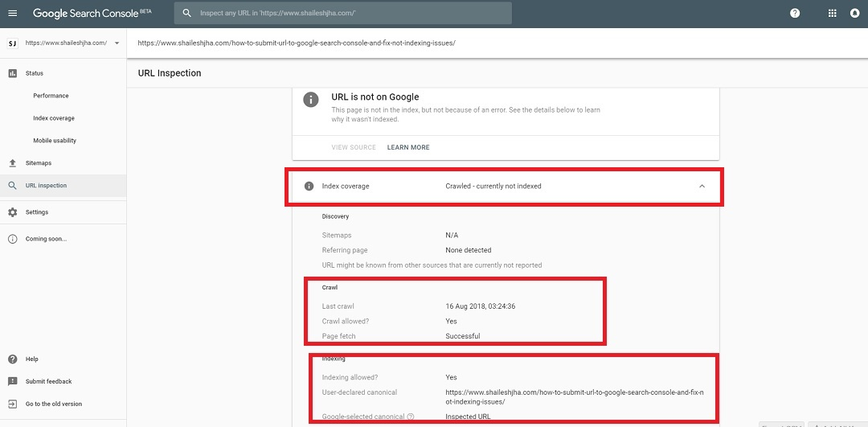This screenshot has height=427, width=868.
Task: Click the Status chart icon
Action: tap(12, 73)
